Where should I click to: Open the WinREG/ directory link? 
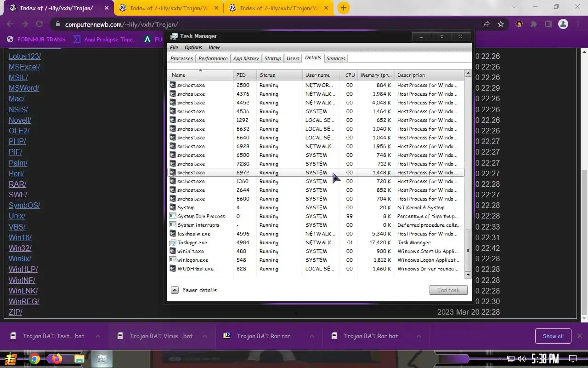(x=24, y=301)
